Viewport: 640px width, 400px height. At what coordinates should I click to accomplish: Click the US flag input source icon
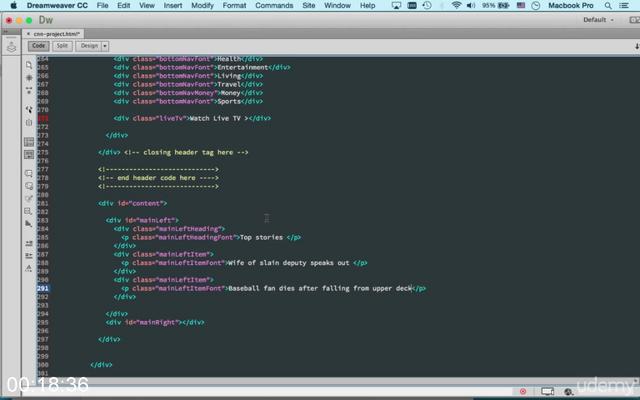pyautogui.click(x=521, y=5)
